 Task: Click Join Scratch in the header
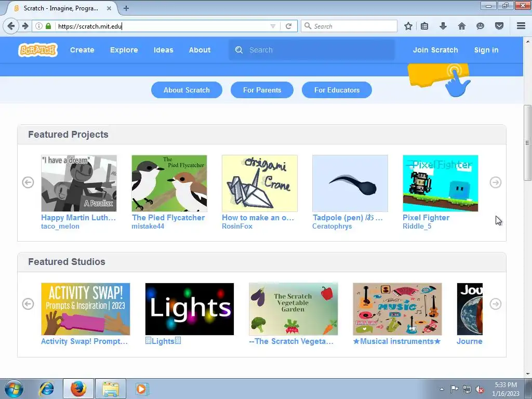coord(435,50)
